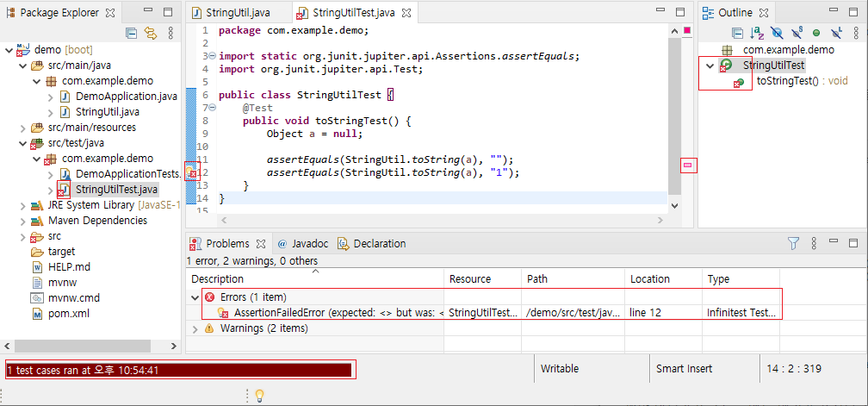Screen dimensions: 868x406
Task: Open Outline view menu dots
Action: tap(856, 34)
